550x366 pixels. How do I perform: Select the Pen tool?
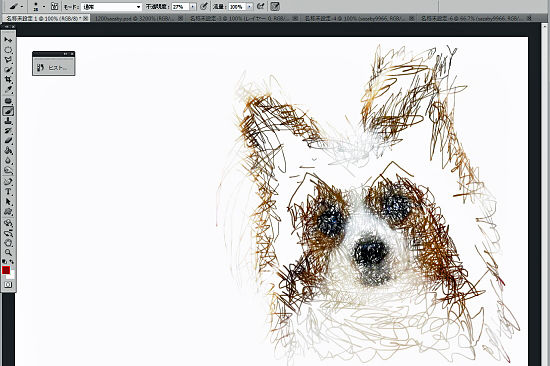(x=8, y=182)
